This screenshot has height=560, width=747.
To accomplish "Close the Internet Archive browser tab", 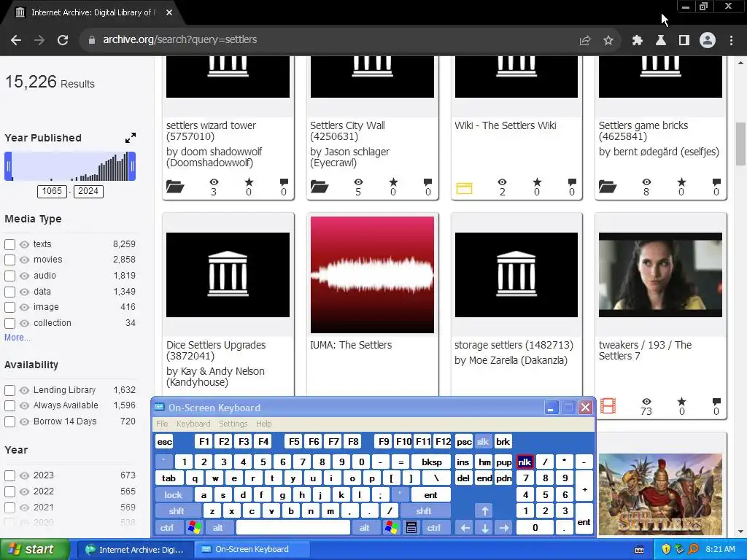I will tap(169, 12).
